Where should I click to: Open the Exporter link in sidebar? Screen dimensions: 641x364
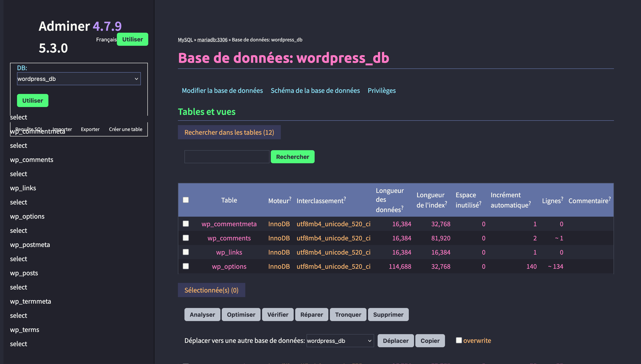pyautogui.click(x=90, y=129)
